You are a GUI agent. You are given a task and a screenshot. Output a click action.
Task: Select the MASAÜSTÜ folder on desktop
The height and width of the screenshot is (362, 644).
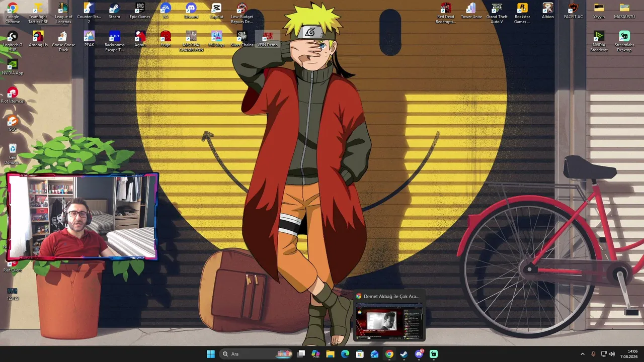point(624,11)
